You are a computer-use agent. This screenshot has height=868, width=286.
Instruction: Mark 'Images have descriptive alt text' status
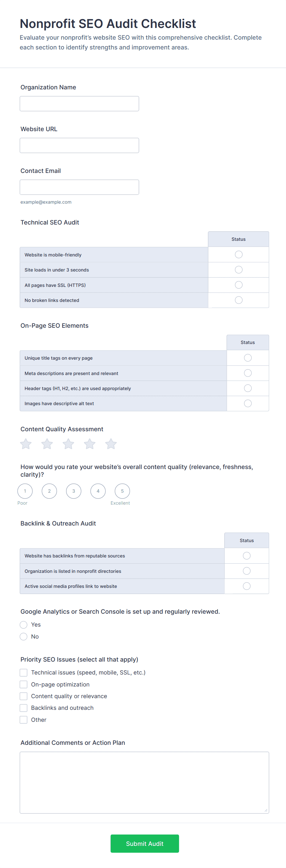coord(248,403)
